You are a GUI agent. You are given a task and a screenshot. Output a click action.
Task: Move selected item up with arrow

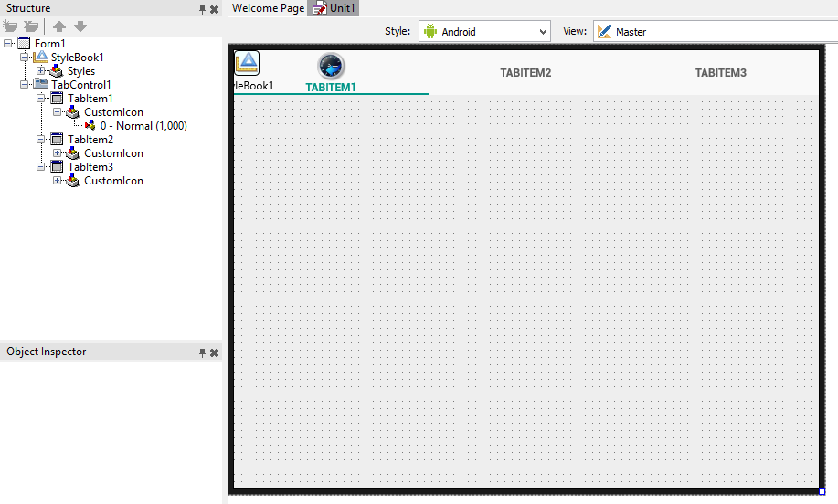click(59, 26)
